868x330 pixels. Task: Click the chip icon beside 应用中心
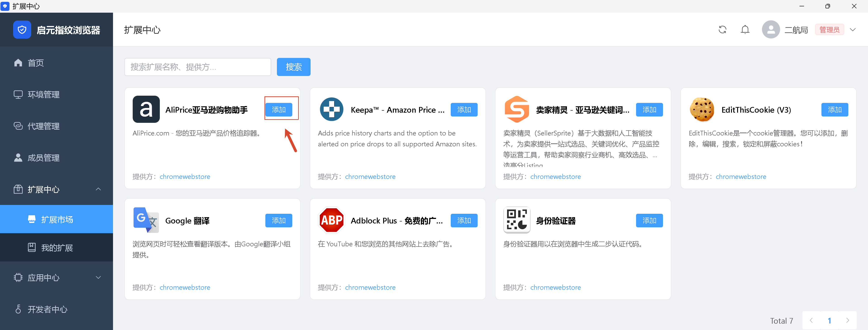[x=18, y=278]
